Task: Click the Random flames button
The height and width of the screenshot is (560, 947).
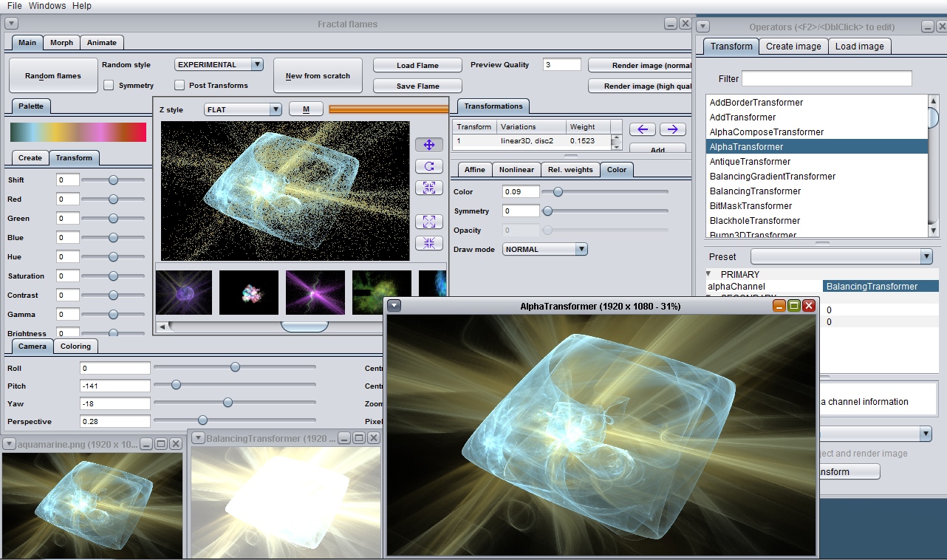Action: (x=53, y=76)
